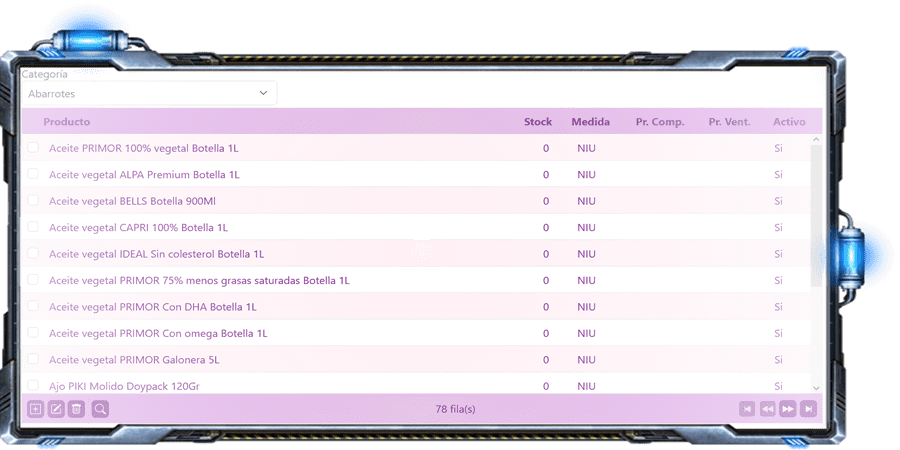Sort by Pr. Comp. column header
This screenshot has height=450, width=900.
point(660,122)
